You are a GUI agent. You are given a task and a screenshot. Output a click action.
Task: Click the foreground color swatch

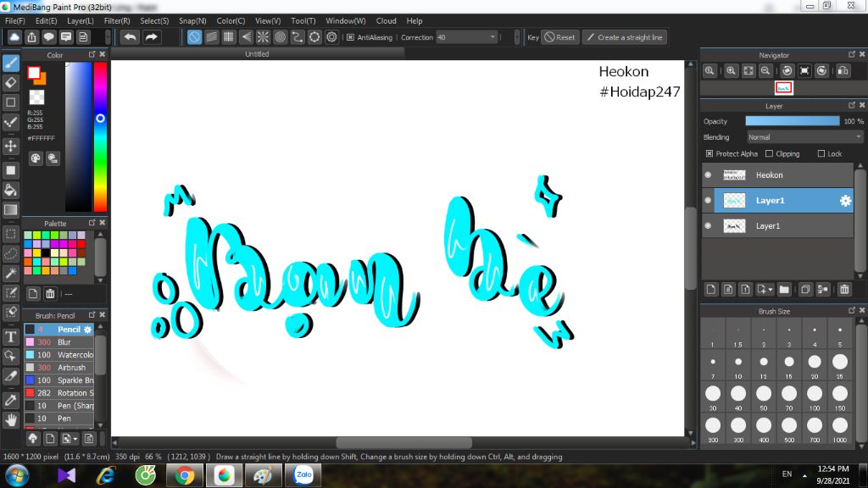click(x=34, y=73)
